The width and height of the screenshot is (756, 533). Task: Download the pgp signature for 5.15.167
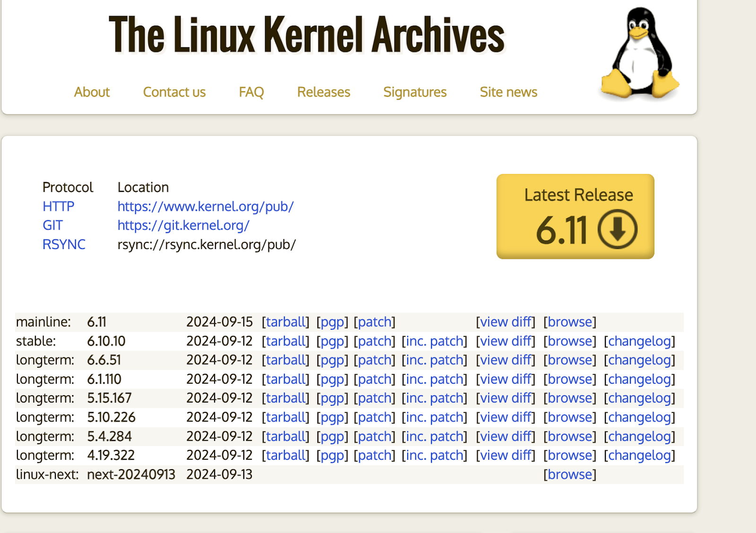click(332, 398)
